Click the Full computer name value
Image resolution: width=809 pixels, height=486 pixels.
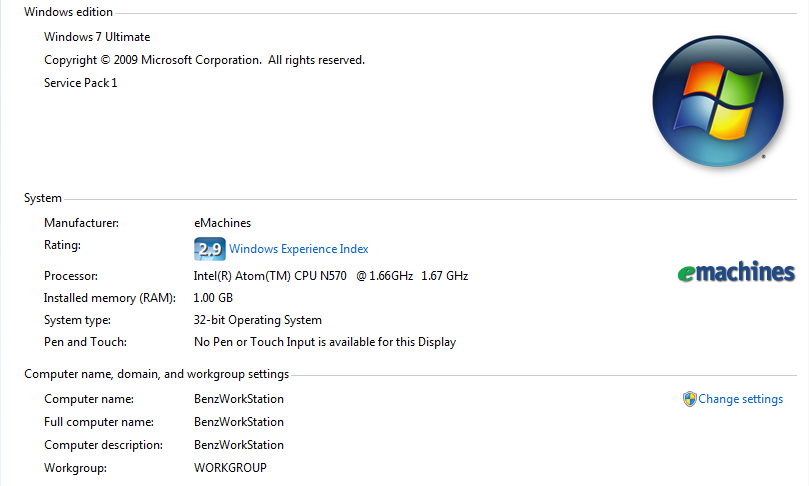click(x=238, y=422)
